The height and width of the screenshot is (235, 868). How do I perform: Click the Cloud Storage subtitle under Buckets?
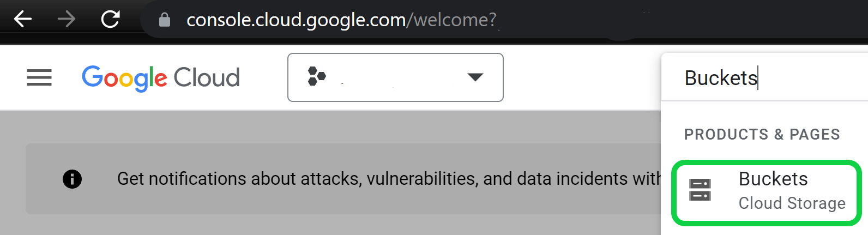[x=792, y=203]
